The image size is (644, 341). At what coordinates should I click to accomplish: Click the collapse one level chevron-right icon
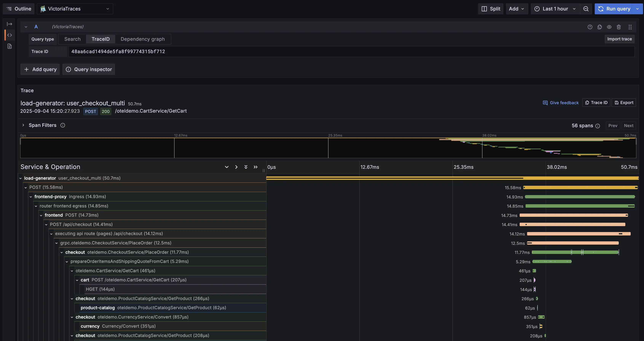236,167
